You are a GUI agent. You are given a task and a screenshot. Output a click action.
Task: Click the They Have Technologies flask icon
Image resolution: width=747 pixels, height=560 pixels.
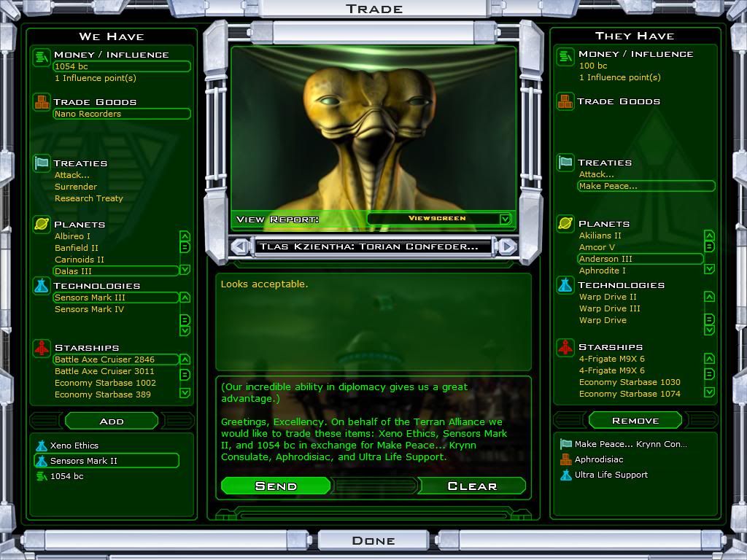coord(565,285)
